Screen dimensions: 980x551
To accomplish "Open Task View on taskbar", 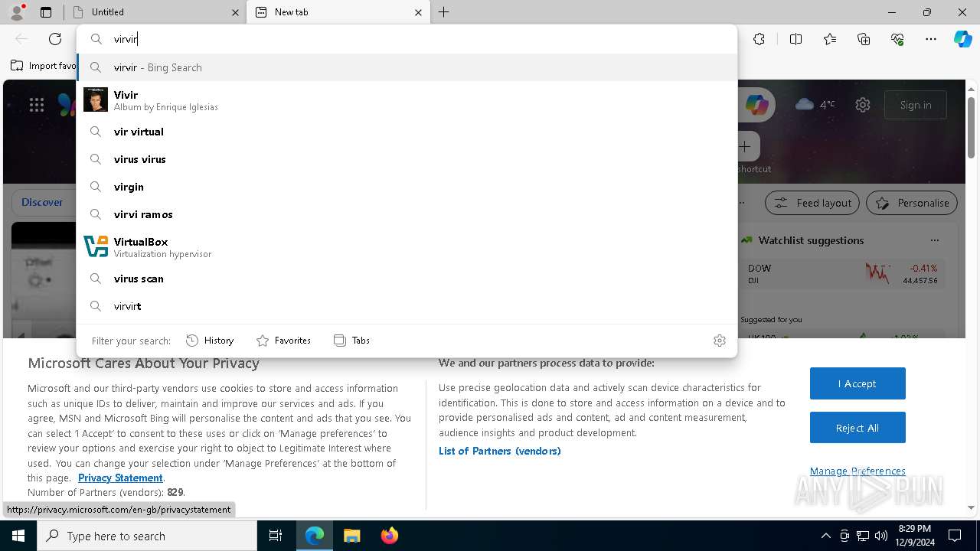I will pos(276,536).
